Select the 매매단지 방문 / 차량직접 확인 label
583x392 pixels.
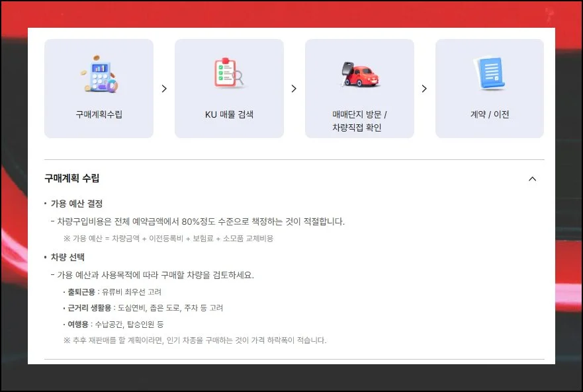coord(359,120)
